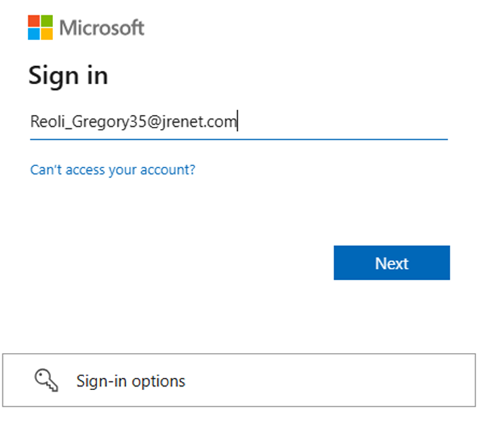Viewport: 477px width, 448px height.
Task: Focus the email address input field
Action: coord(238,123)
